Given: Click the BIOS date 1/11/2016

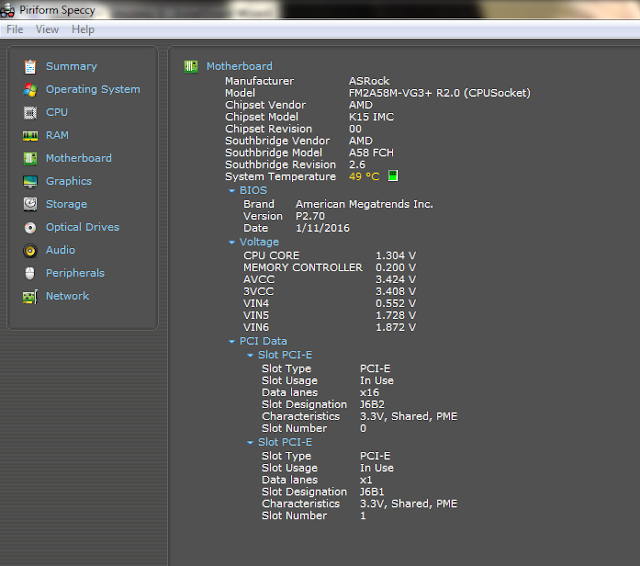Looking at the screenshot, I should coord(322,228).
